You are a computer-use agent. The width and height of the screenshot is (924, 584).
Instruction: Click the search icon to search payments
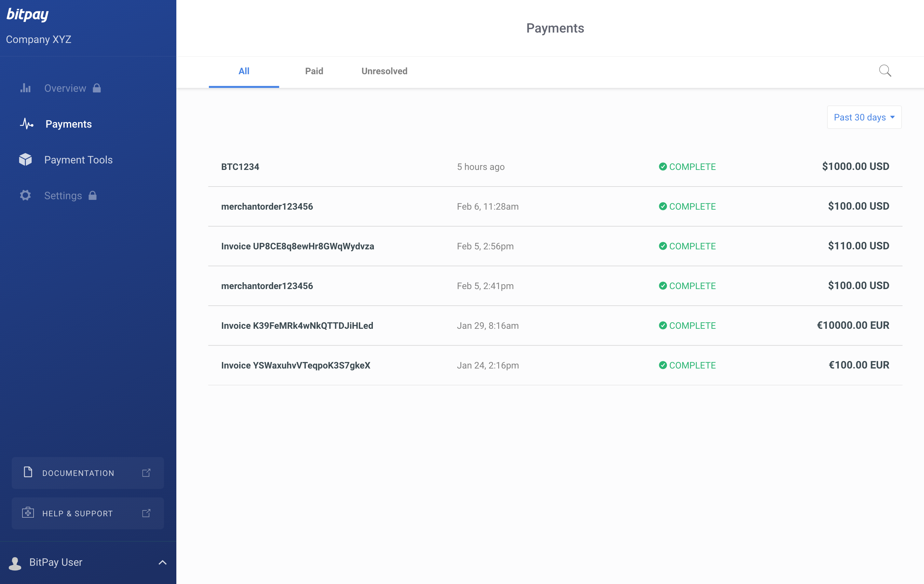(885, 71)
